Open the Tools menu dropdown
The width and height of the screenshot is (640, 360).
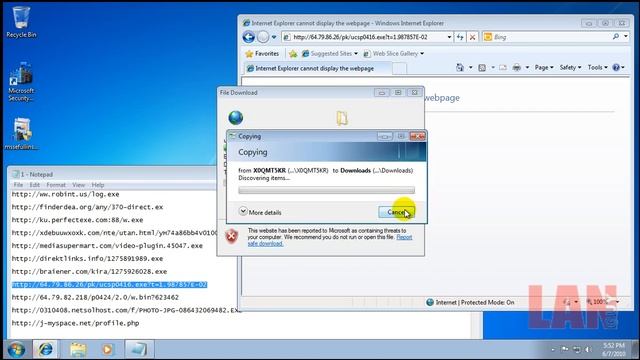(597, 67)
